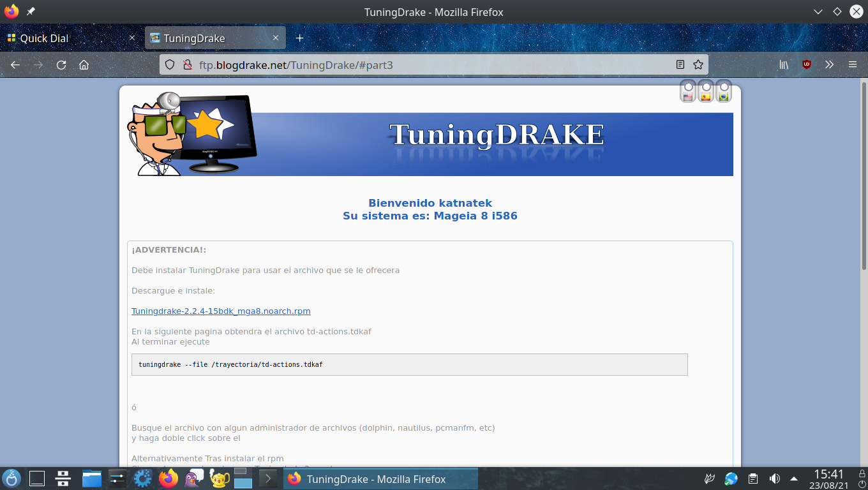Toggle reader view in address bar
Screen dimensions: 868x490
click(x=680, y=64)
